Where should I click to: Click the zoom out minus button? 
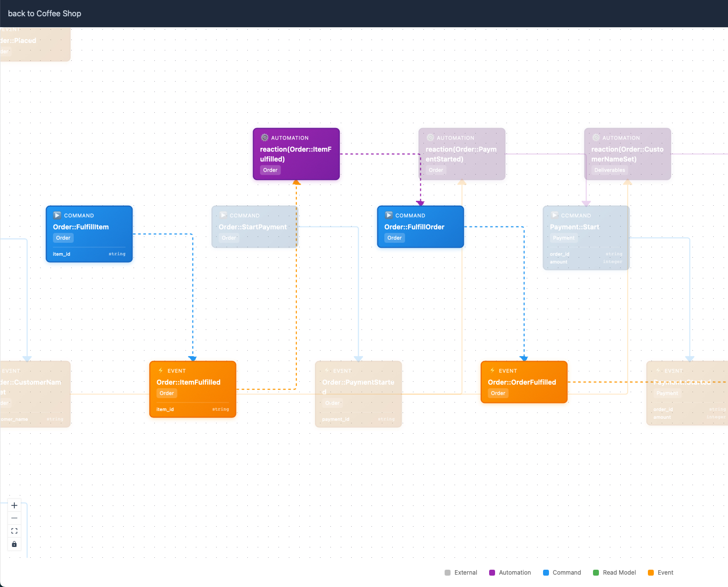coord(14,518)
